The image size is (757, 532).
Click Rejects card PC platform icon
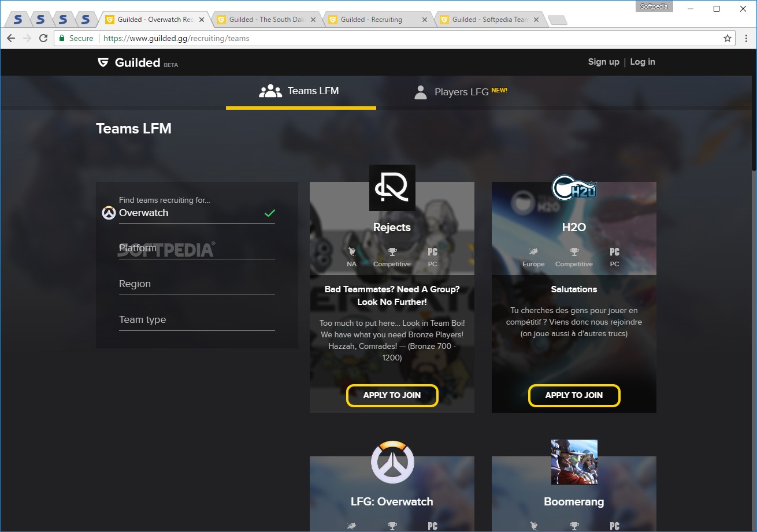[432, 252]
